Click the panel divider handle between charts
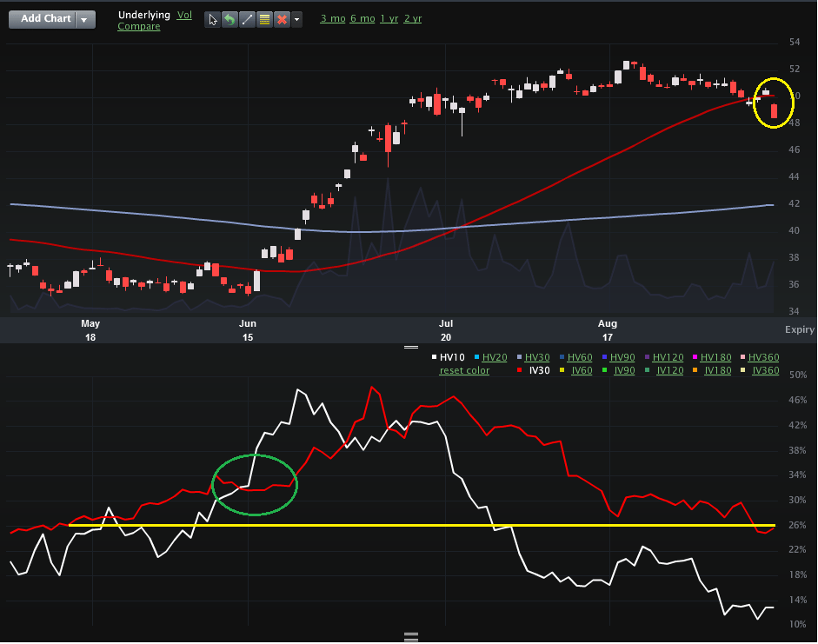818x644 pixels. click(412, 347)
